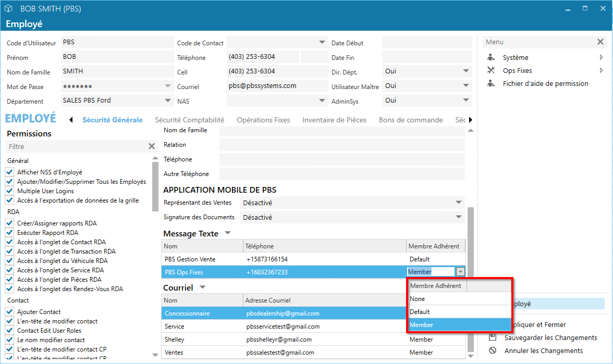Expand the Système submenu arrow

(602, 57)
